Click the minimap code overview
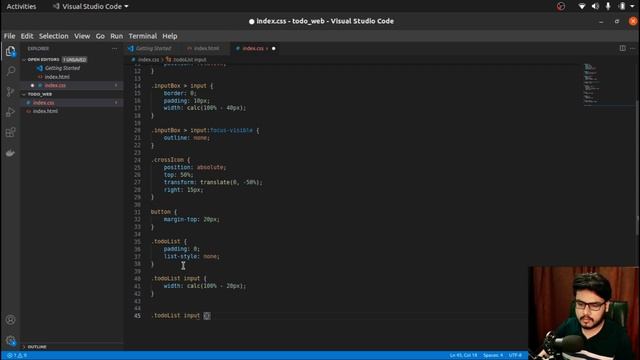 point(592,85)
